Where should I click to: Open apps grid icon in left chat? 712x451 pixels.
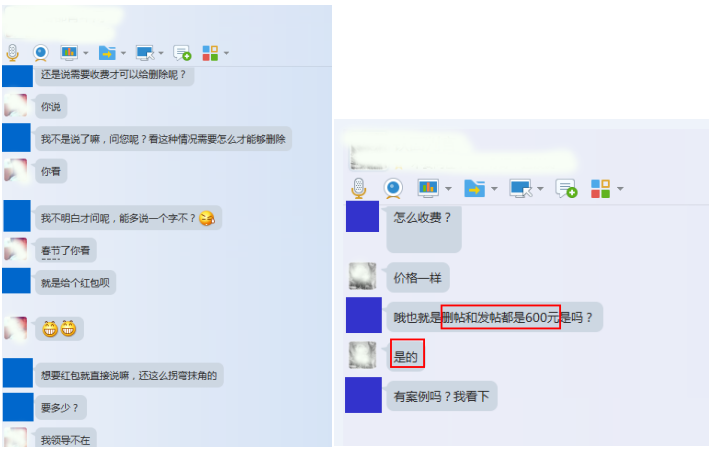(x=210, y=53)
